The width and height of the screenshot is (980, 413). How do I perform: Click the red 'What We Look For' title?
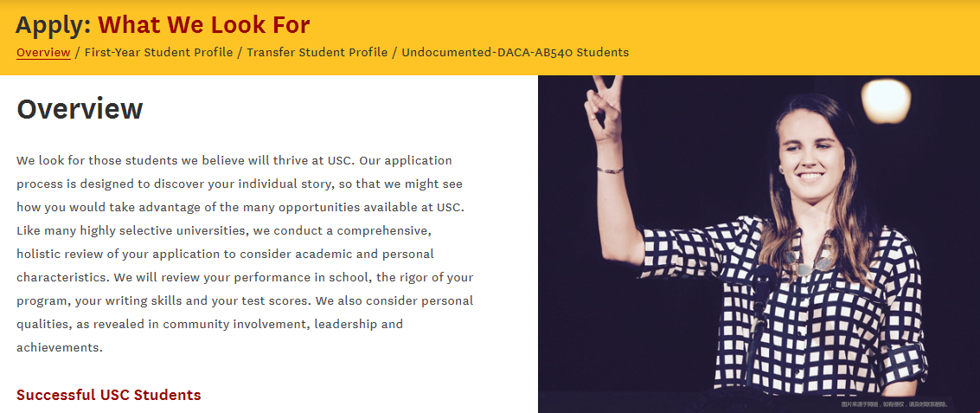pyautogui.click(x=204, y=25)
